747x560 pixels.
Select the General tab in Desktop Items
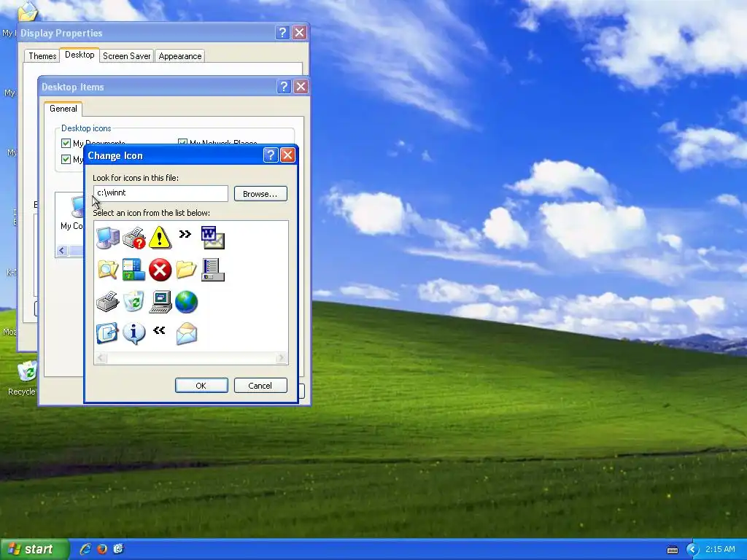click(63, 109)
